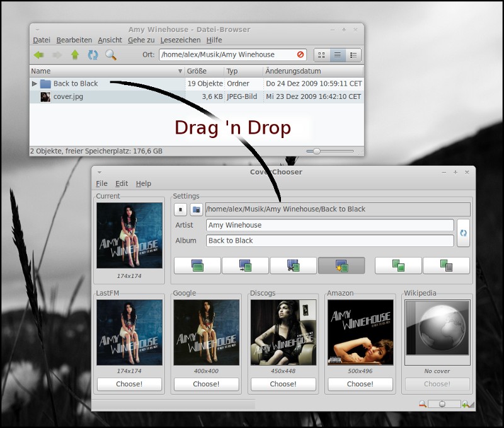Open the Ansicht menu
The width and height of the screenshot is (504, 428).
pyautogui.click(x=110, y=40)
